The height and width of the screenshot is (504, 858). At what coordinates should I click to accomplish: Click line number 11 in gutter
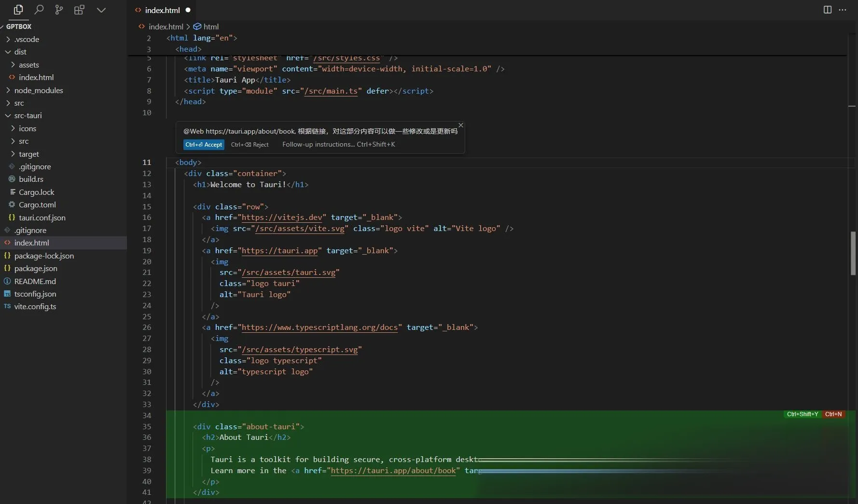[147, 163]
